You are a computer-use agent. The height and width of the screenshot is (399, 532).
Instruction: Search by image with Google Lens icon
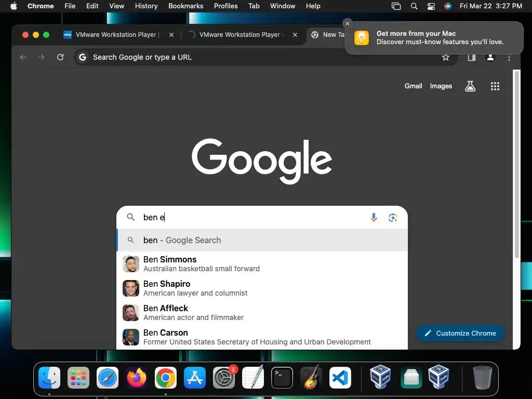[x=393, y=218]
